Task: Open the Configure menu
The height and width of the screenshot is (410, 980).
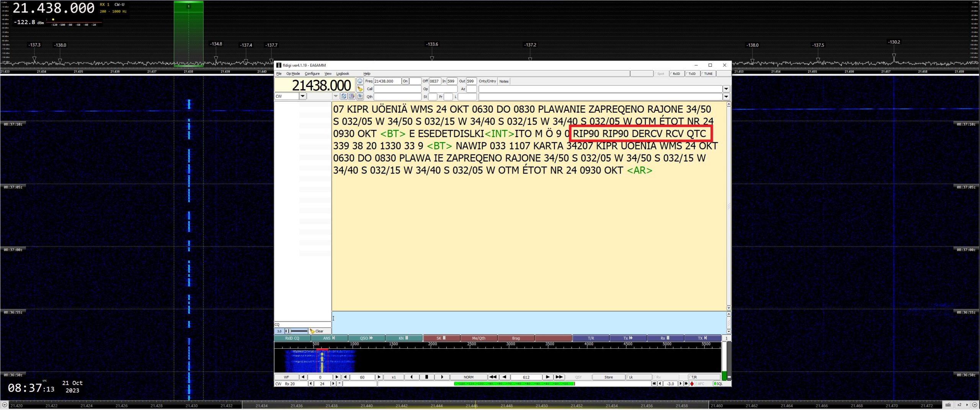Action: pyautogui.click(x=312, y=74)
